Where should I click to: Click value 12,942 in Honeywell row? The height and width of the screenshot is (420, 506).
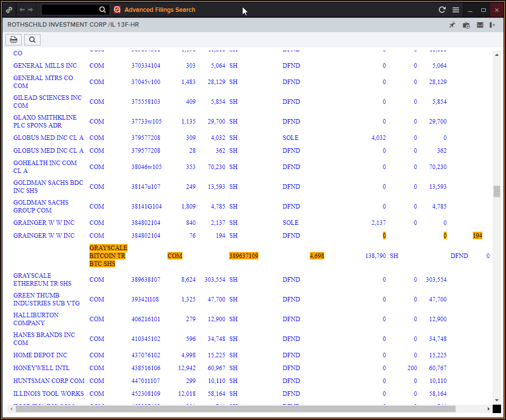point(187,368)
